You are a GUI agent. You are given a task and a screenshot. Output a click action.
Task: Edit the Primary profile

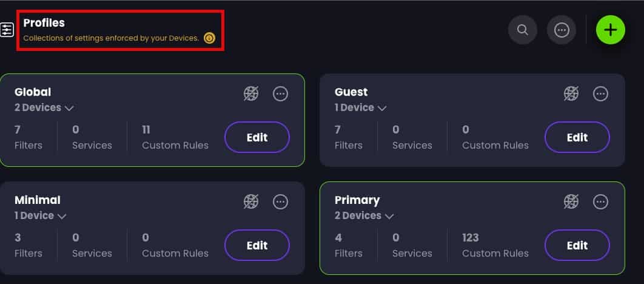[x=577, y=245]
